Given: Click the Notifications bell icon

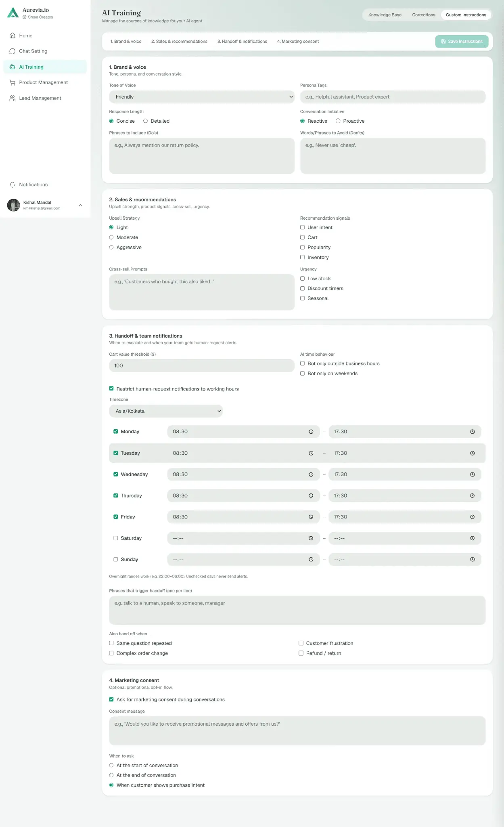Looking at the screenshot, I should [13, 185].
